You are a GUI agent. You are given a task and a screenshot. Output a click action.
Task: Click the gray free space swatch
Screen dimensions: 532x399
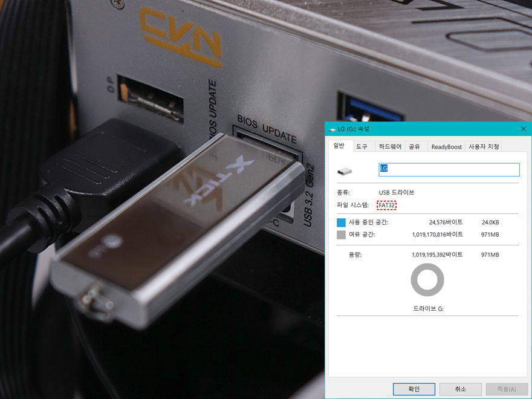point(341,235)
